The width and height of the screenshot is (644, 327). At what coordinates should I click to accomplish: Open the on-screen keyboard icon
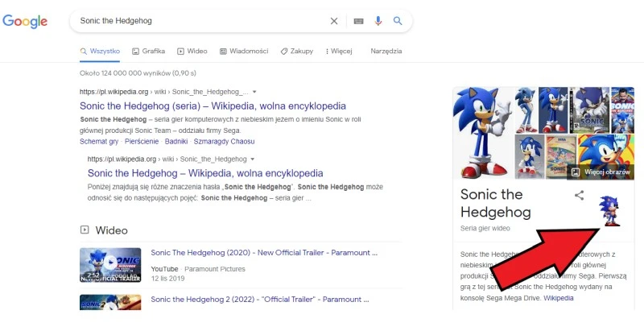[x=358, y=21]
